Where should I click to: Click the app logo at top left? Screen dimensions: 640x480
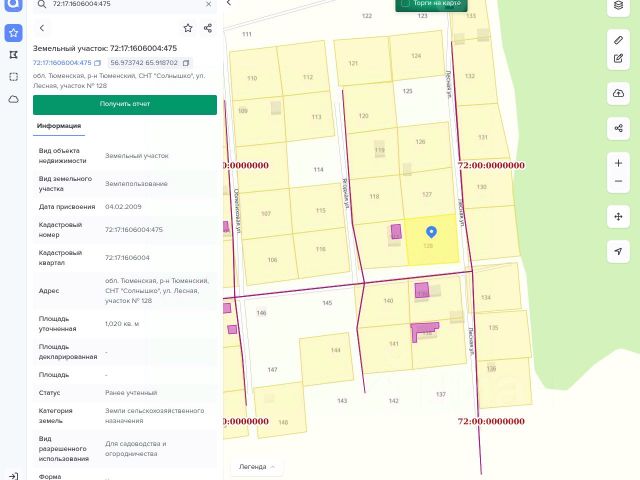13,4
